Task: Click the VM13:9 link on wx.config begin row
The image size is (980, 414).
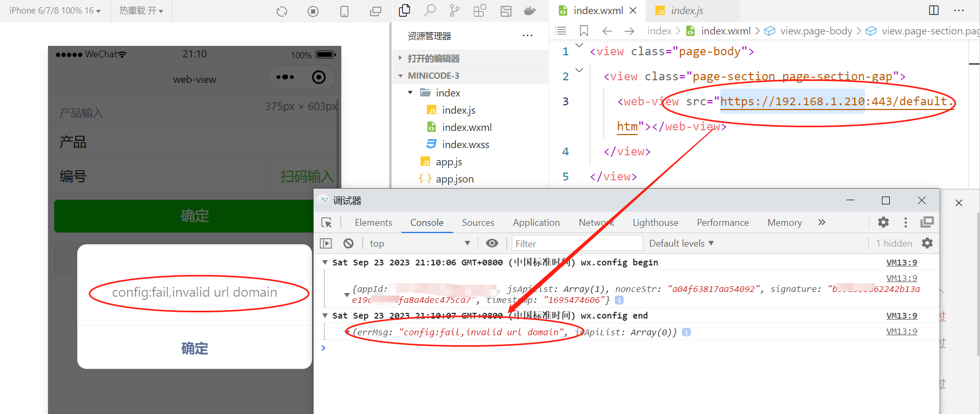Action: click(901, 262)
